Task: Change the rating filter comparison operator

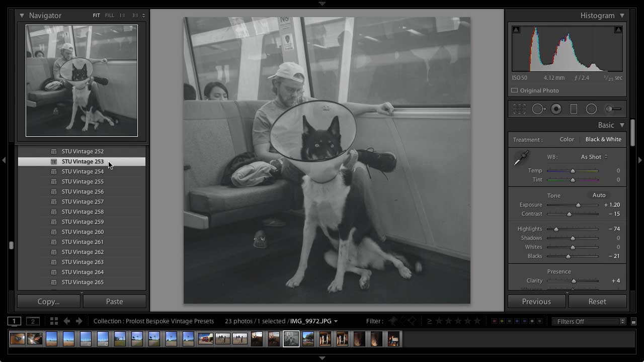Action: (x=429, y=321)
